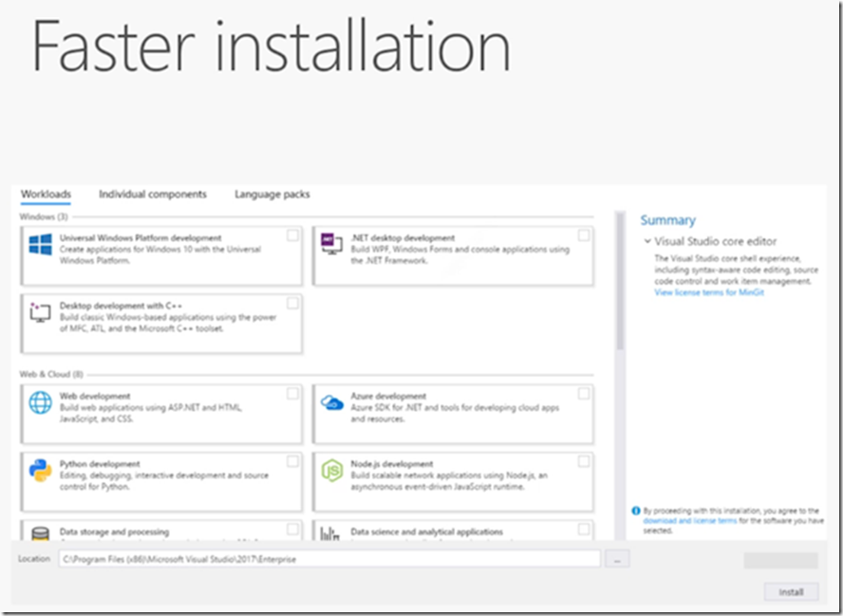This screenshot has width=843, height=616.
Task: Click the Install button
Action: point(791,592)
